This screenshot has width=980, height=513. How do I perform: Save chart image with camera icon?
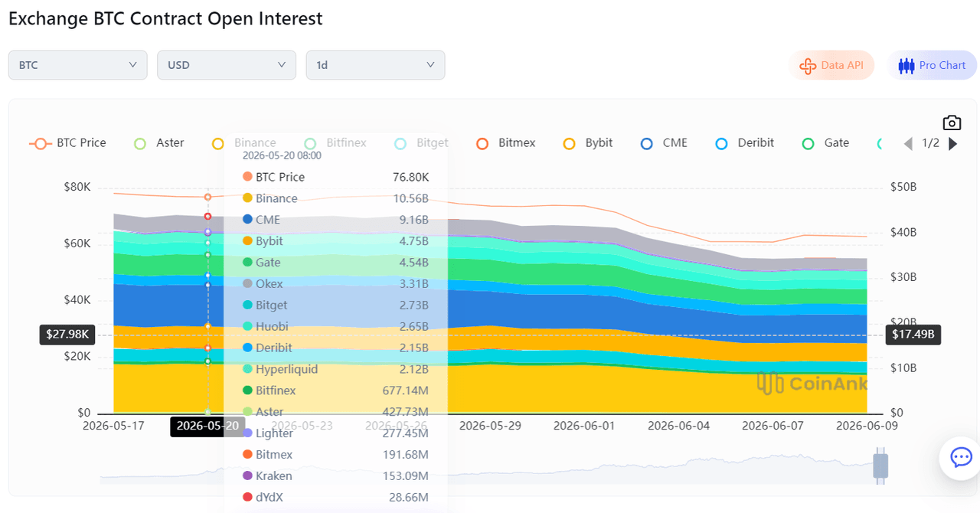coord(952,123)
